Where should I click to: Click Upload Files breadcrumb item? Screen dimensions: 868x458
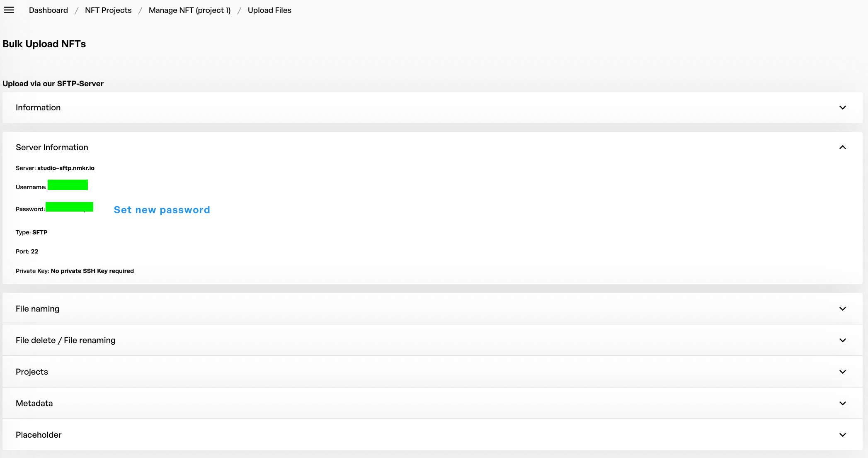[269, 10]
